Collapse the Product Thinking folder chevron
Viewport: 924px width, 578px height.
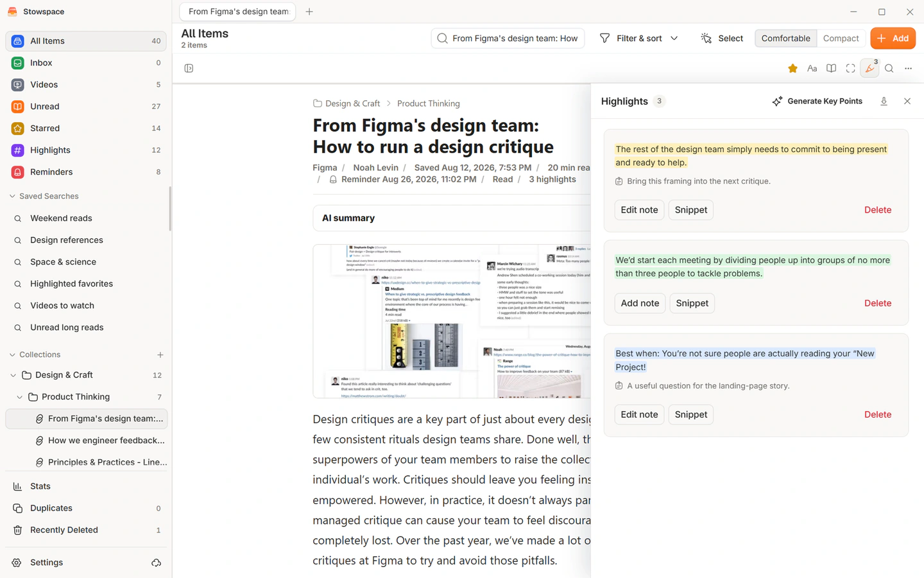click(x=20, y=397)
